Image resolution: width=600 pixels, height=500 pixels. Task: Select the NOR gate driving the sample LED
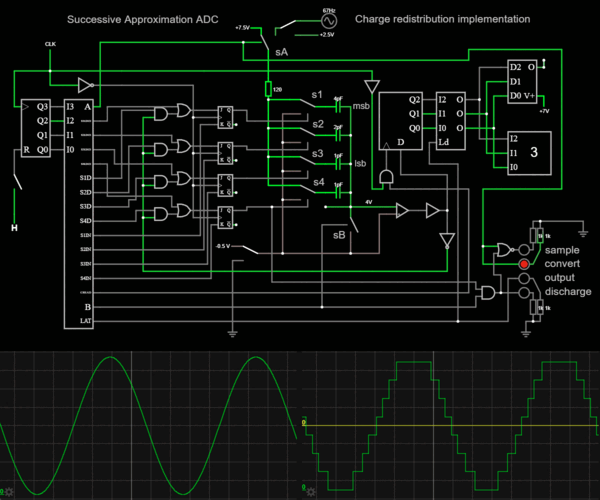(x=505, y=250)
